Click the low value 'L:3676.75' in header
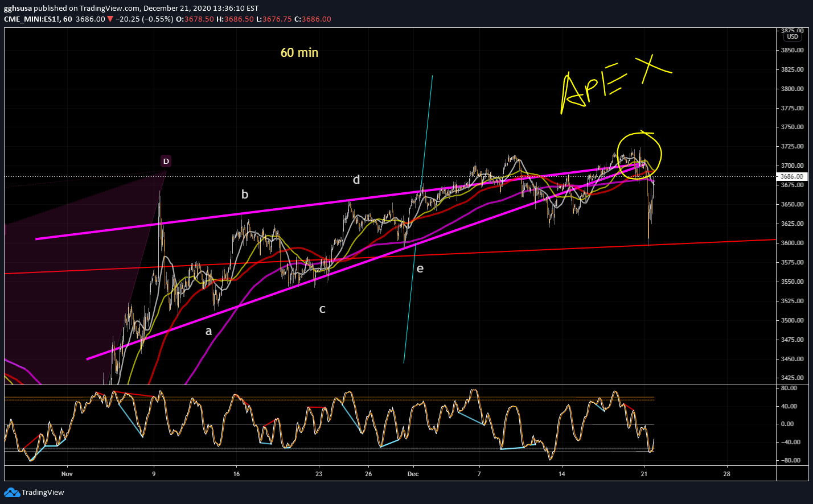This screenshot has width=813, height=504. [273, 19]
